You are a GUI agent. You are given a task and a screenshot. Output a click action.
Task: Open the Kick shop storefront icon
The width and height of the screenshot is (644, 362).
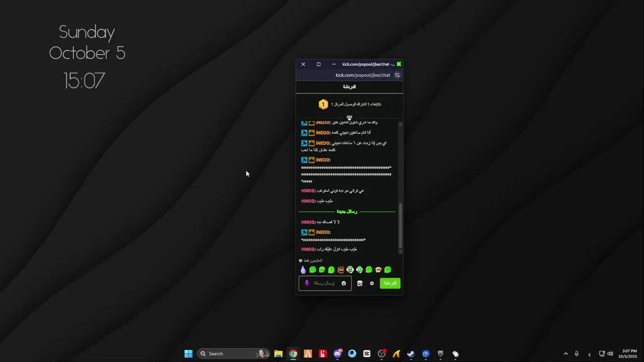tap(360, 284)
